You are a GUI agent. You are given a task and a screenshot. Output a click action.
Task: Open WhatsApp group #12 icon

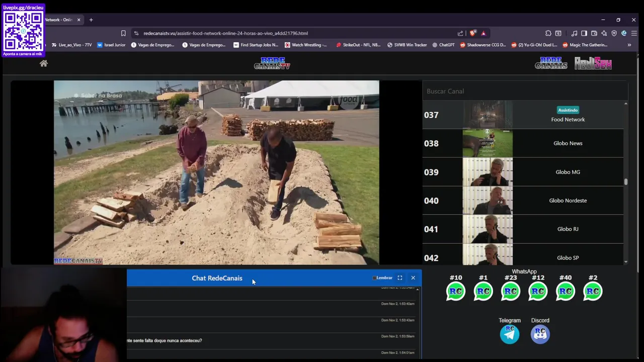click(538, 291)
